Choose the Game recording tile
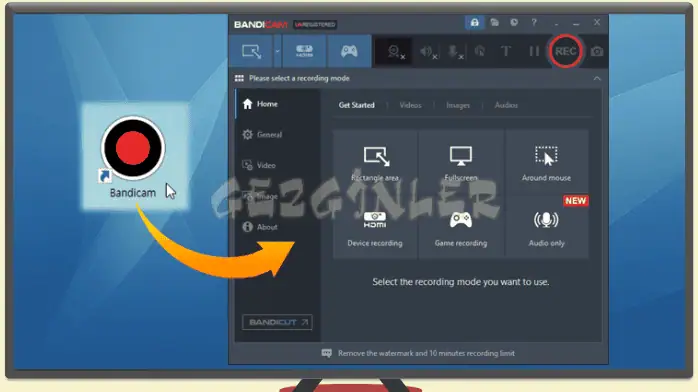This screenshot has height=392, width=698. tap(461, 227)
